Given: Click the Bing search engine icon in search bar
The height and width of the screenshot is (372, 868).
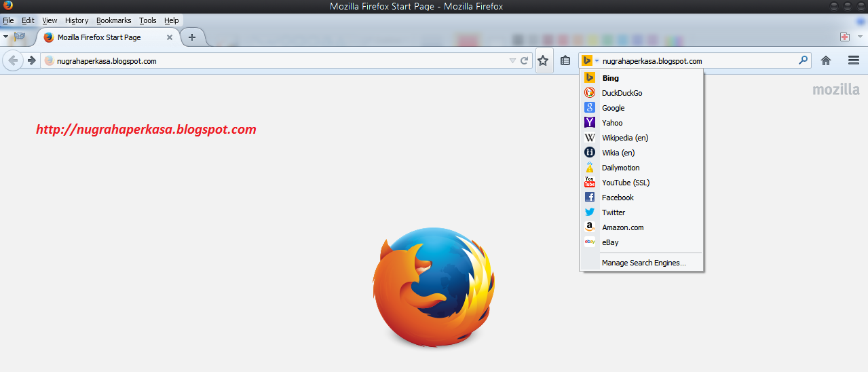Looking at the screenshot, I should point(587,60).
